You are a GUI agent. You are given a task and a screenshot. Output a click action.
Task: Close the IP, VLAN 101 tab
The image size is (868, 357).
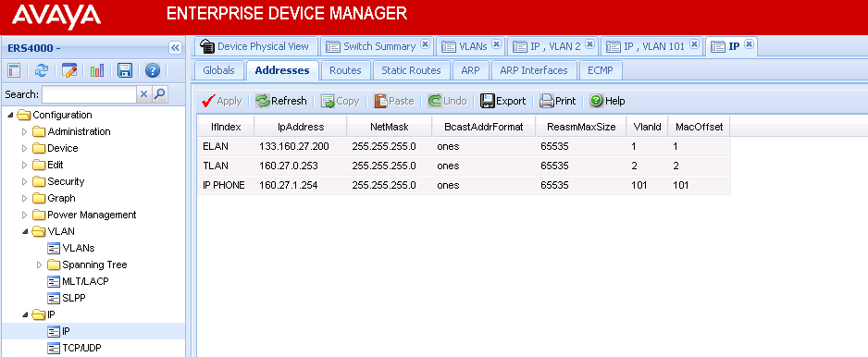pyautogui.click(x=695, y=44)
